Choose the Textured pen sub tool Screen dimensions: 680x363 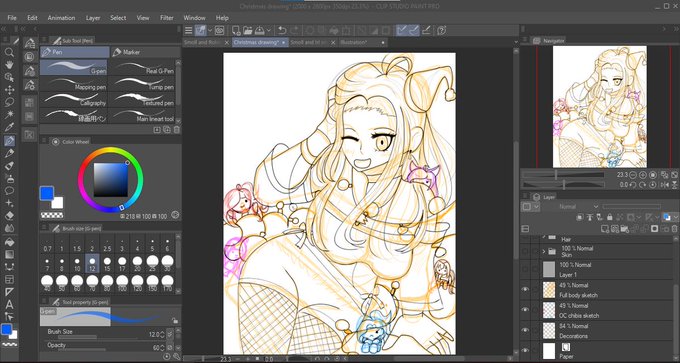tap(142, 99)
